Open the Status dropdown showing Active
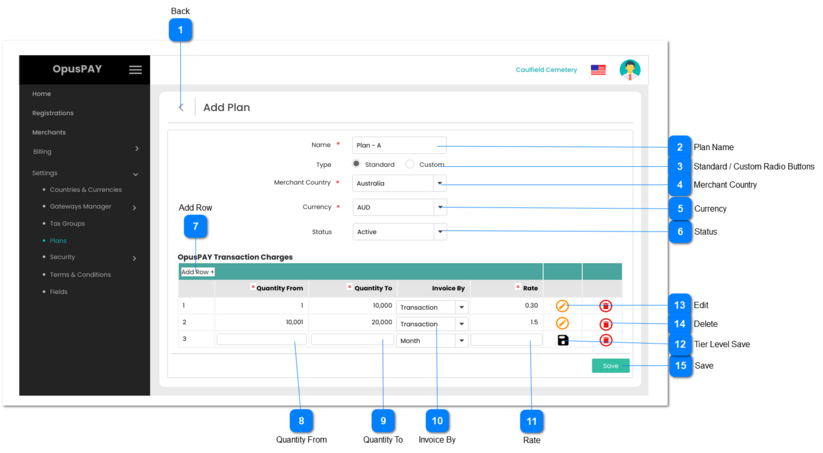823x453 pixels. click(x=439, y=231)
